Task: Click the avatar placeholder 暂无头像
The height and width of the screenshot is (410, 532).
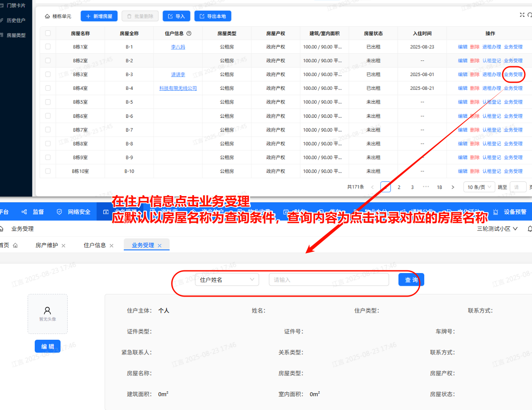Action: [48, 314]
